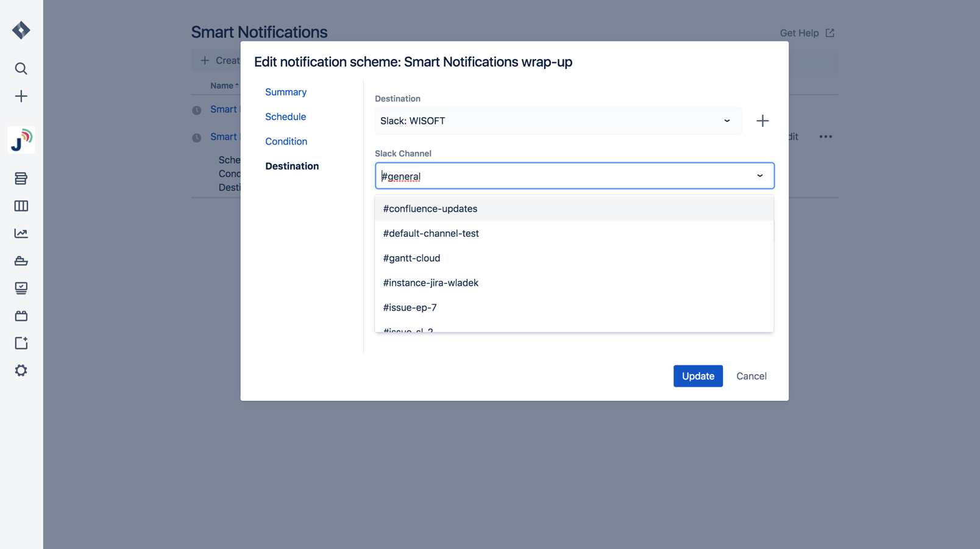Pick the #instance-jira-wladek channel

coord(430,283)
